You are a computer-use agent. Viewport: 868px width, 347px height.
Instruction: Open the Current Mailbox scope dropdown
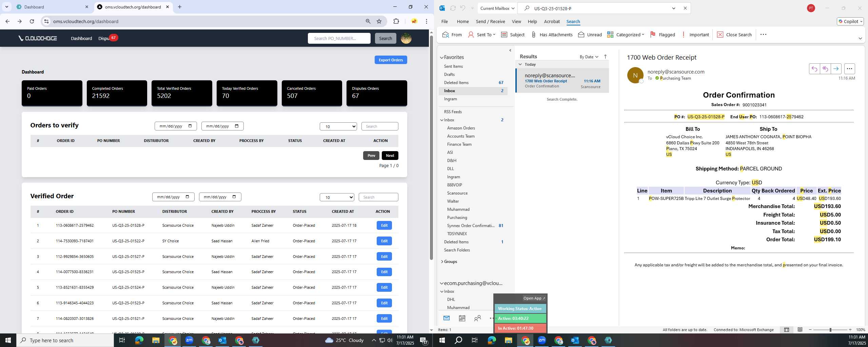(x=497, y=8)
